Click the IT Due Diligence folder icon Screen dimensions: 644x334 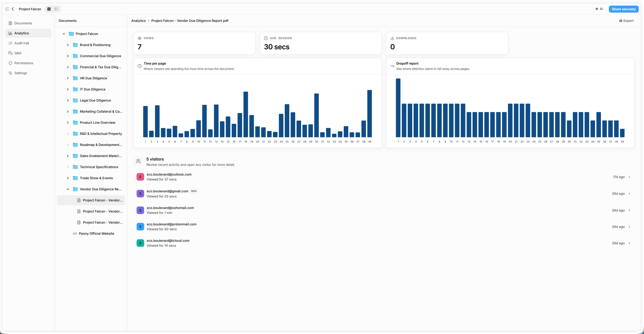tap(75, 89)
